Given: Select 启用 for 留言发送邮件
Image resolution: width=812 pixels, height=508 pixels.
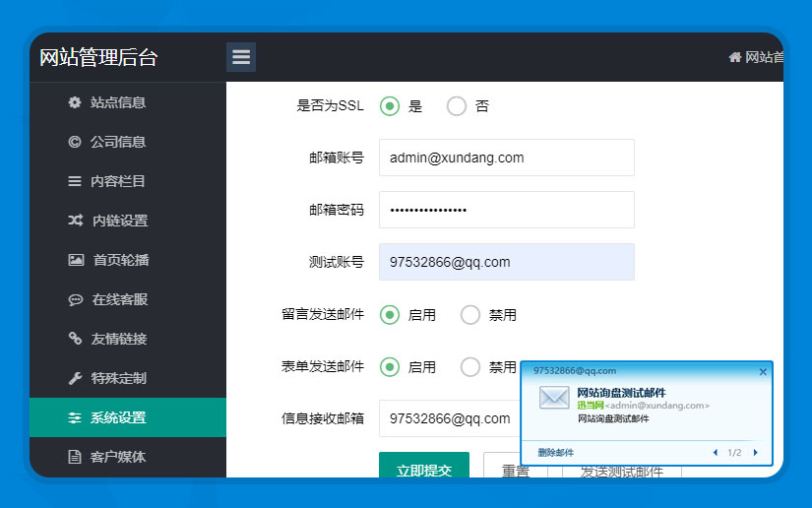Looking at the screenshot, I should coord(390,315).
